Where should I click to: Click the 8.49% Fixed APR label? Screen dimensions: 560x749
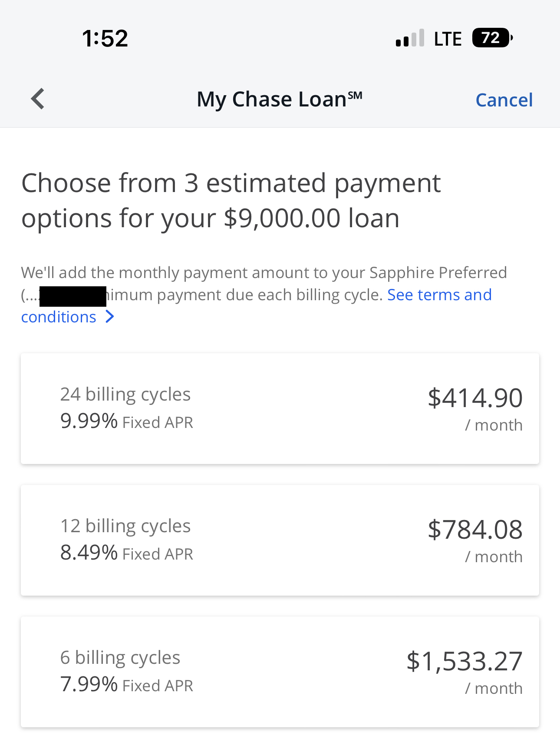[x=126, y=553]
